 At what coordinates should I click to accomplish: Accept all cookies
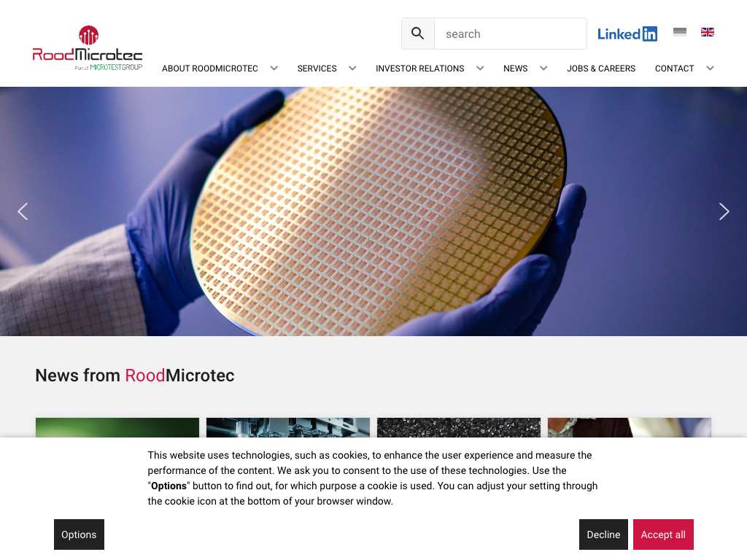[x=663, y=534]
